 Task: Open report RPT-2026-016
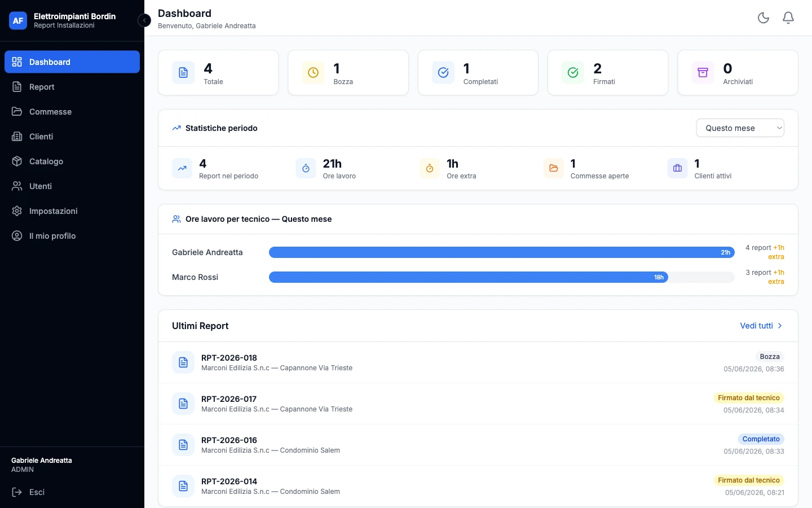point(478,445)
